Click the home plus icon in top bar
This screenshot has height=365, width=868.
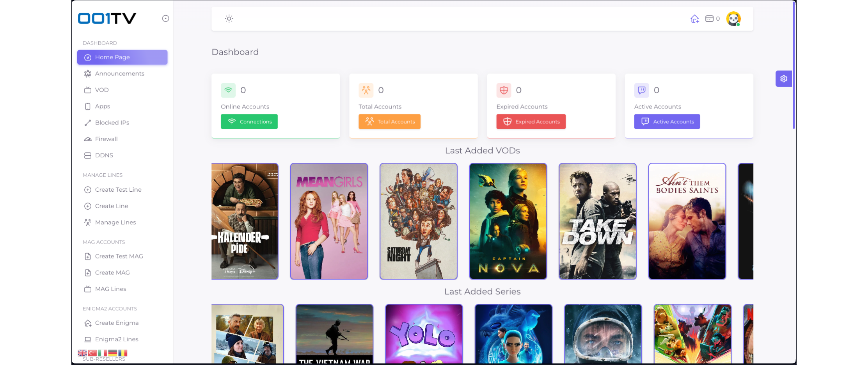694,19
